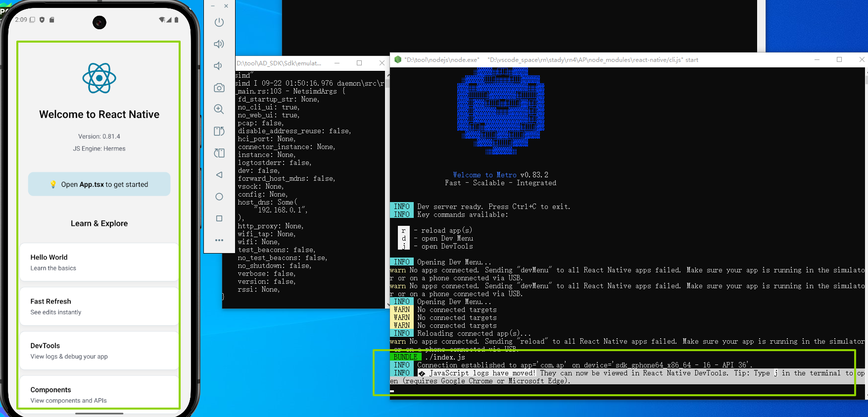Activate the emulator zoom magnifier icon
The height and width of the screenshot is (417, 868).
[x=219, y=109]
